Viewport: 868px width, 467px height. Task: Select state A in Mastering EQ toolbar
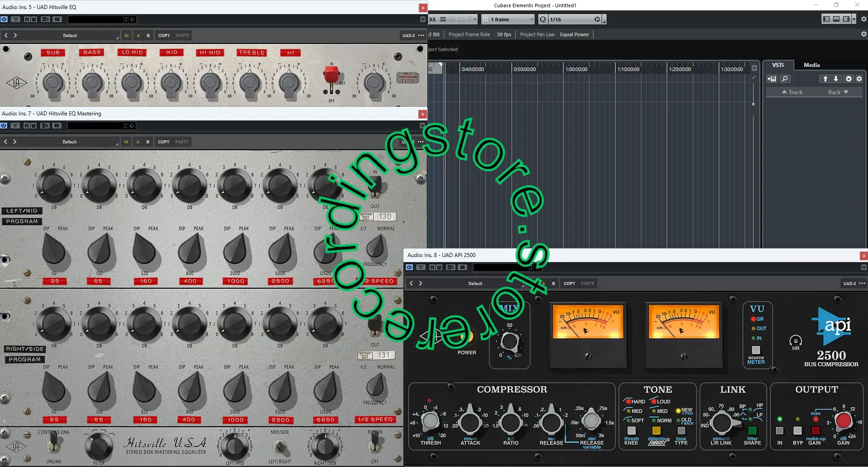click(x=138, y=142)
